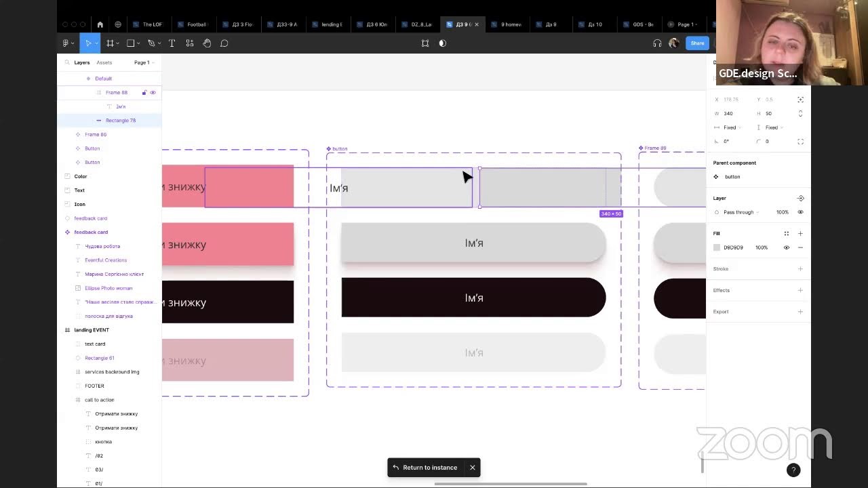
Task: Click independent corners icon
Action: coord(800,142)
